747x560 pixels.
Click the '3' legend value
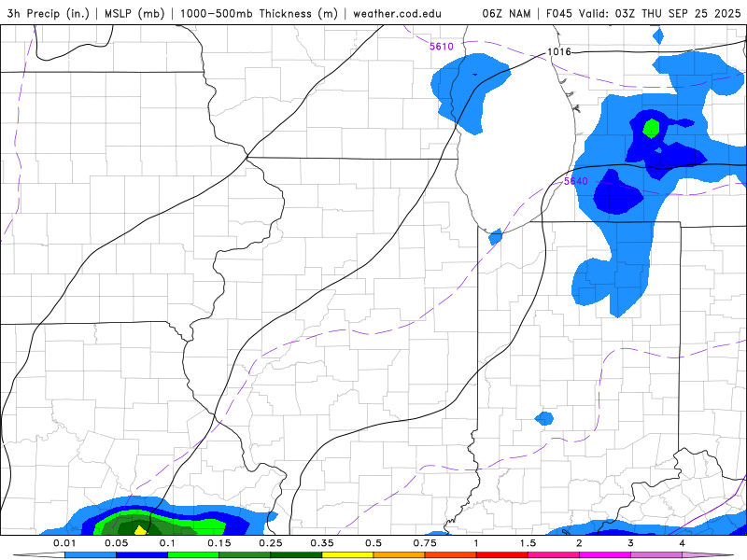[x=631, y=543]
